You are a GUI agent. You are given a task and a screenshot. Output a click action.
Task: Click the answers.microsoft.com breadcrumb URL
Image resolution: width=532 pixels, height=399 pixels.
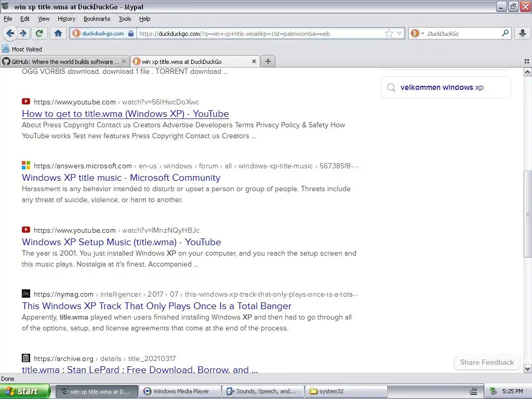coord(196,166)
